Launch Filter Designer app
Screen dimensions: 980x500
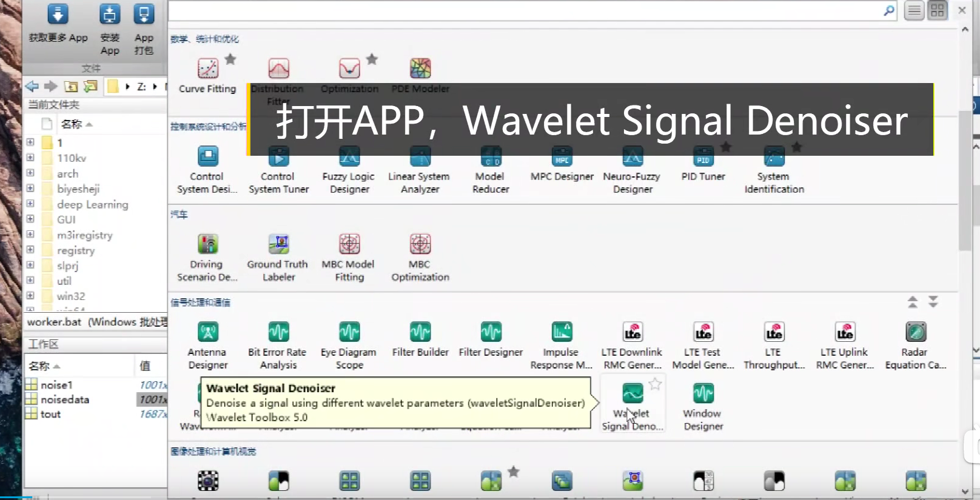coord(491,339)
